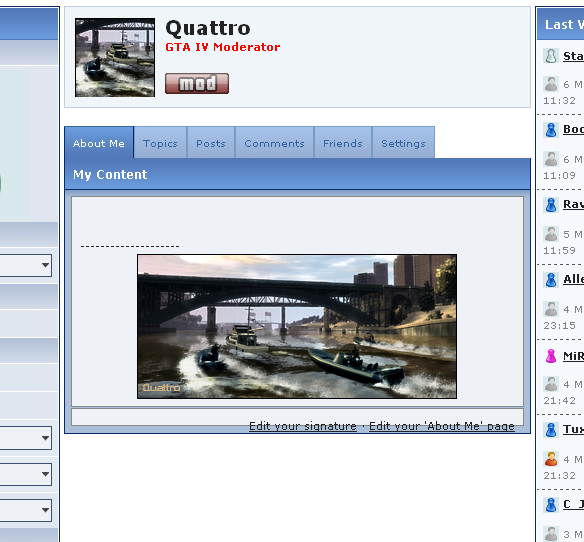
Task: Go to the Settings tab
Action: click(403, 143)
